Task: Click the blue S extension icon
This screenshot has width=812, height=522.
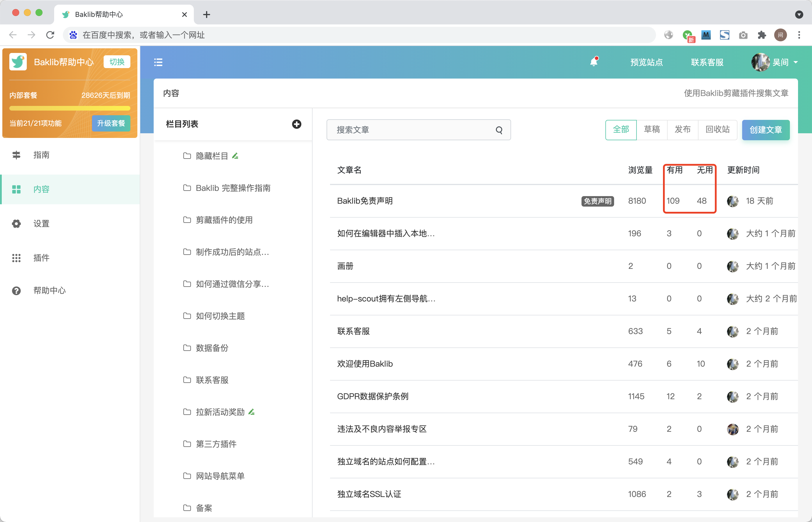Action: (x=724, y=35)
